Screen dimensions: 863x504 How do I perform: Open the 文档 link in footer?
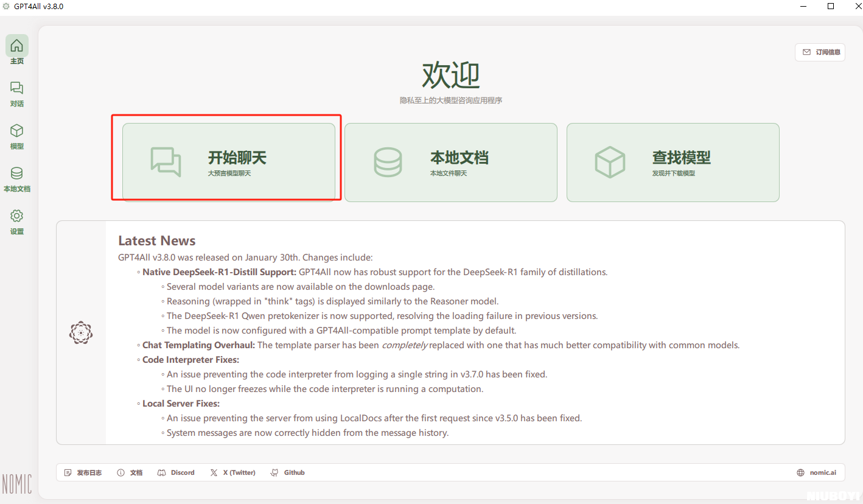130,472
